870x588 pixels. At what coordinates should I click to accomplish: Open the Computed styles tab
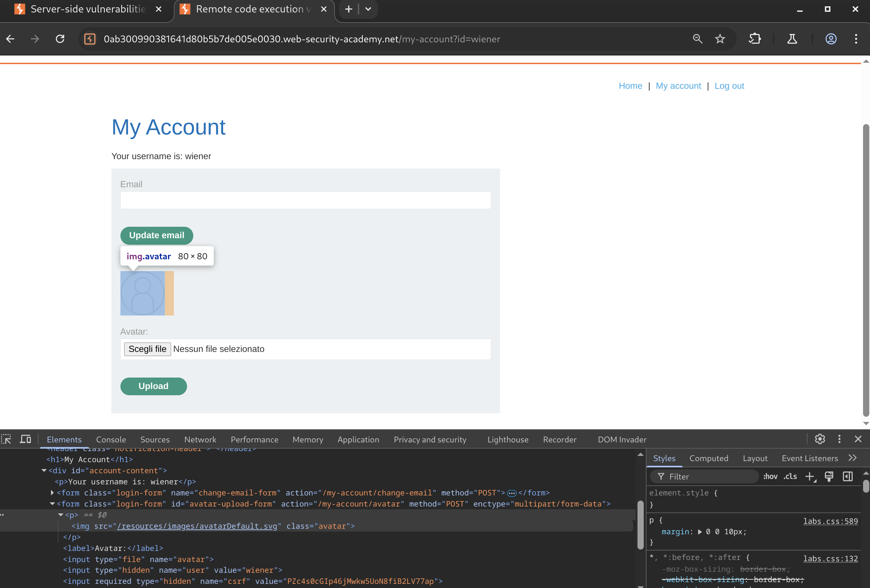[x=708, y=458]
